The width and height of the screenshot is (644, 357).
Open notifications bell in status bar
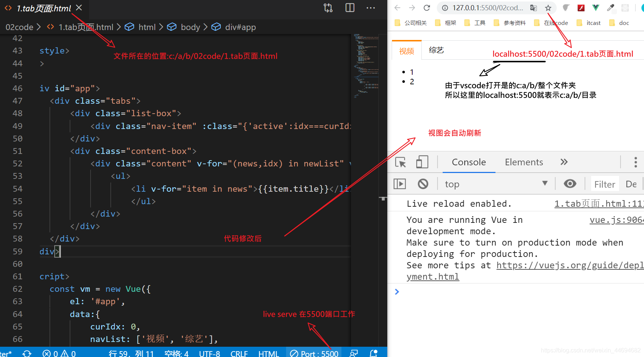(373, 353)
